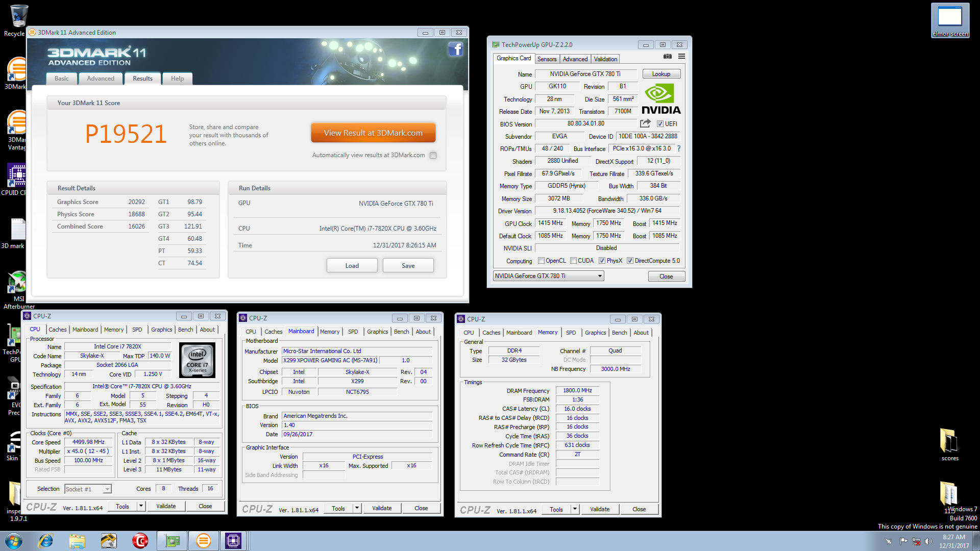
Task: Open Windows Explorer taskbar icon
Action: (77, 541)
